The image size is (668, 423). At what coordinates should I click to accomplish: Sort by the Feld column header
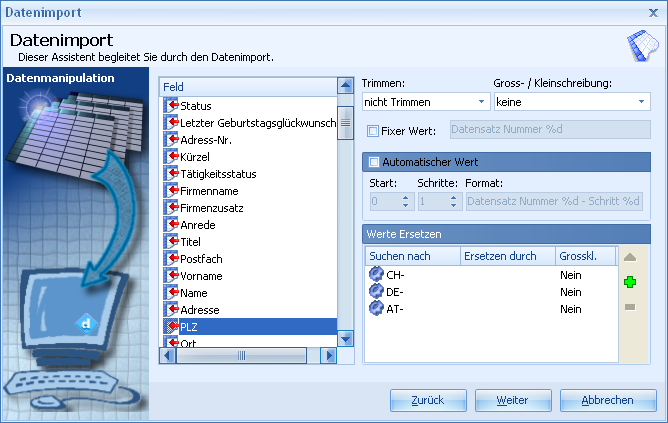248,87
